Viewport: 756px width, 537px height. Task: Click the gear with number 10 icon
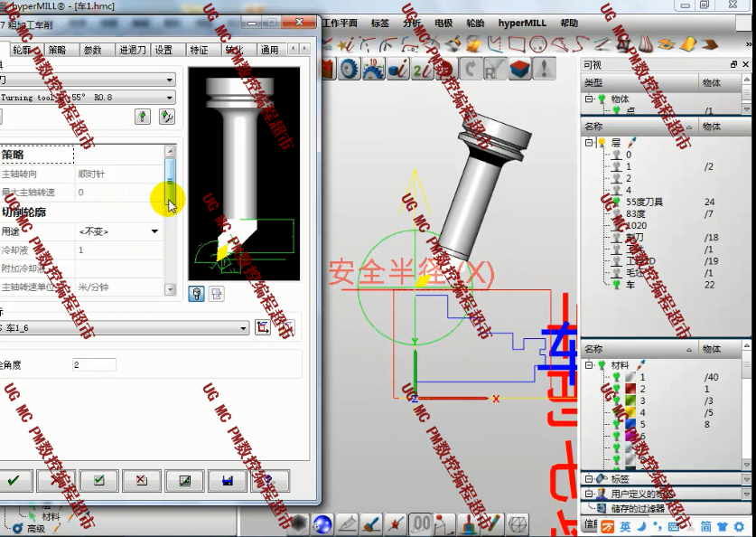coord(373,70)
